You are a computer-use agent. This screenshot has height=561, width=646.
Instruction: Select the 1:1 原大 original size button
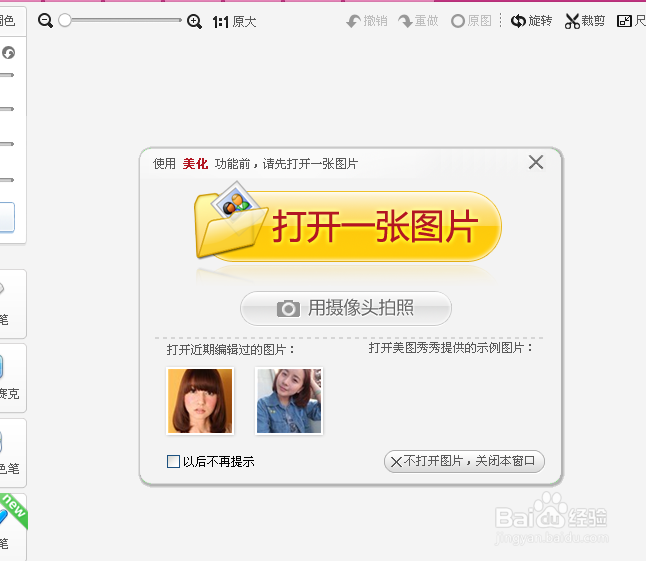(234, 21)
